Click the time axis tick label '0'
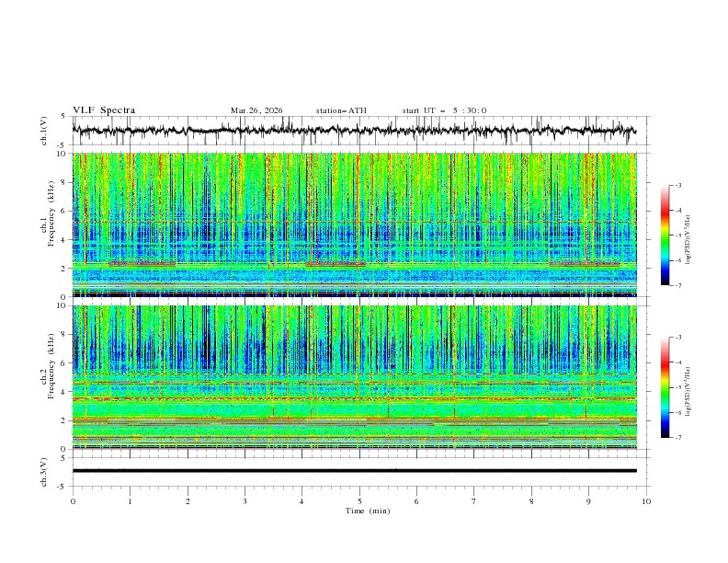This screenshot has width=728, height=563. click(73, 501)
